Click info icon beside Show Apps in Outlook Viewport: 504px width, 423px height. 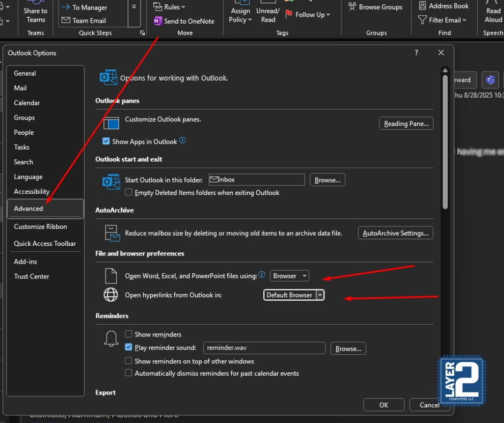coord(182,141)
